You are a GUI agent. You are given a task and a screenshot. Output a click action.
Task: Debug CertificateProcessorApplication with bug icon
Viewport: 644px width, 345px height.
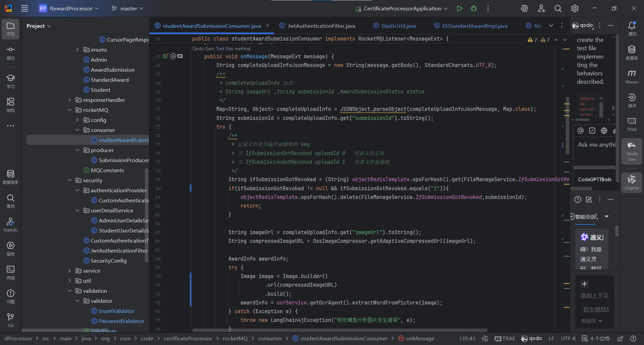coord(474,8)
